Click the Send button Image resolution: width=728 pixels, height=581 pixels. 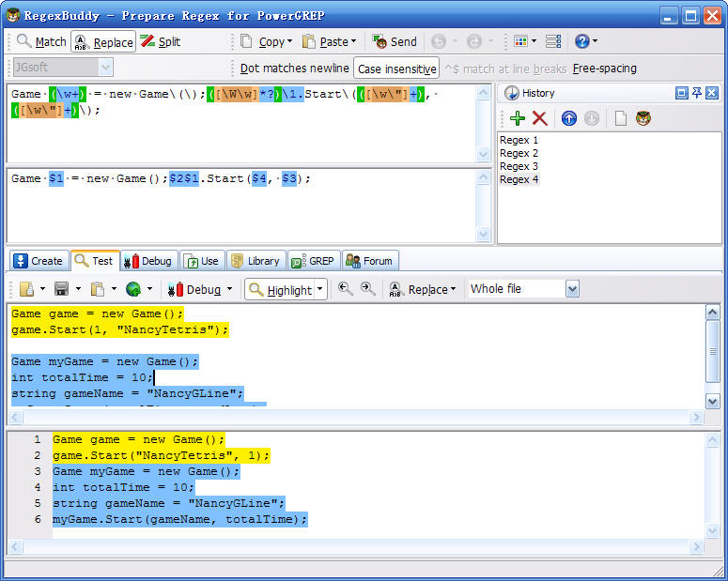pos(395,41)
